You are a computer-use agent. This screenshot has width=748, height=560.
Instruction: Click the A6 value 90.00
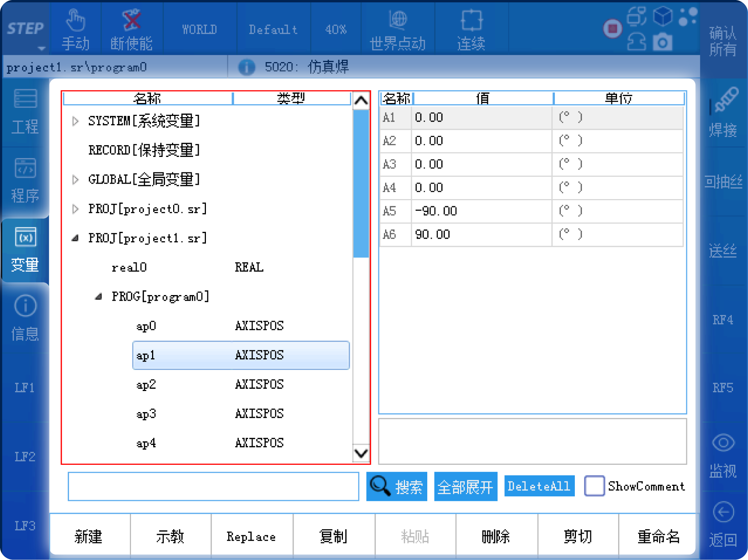pyautogui.click(x=481, y=234)
